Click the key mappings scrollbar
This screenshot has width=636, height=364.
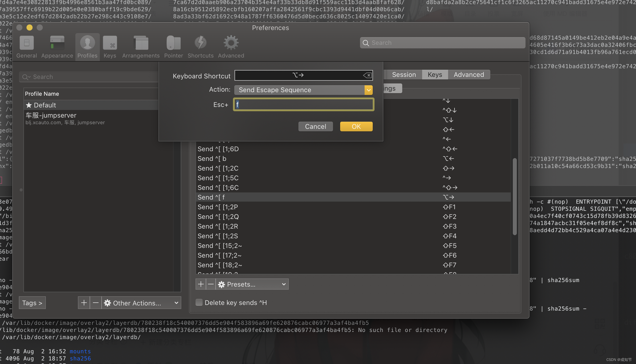514,196
